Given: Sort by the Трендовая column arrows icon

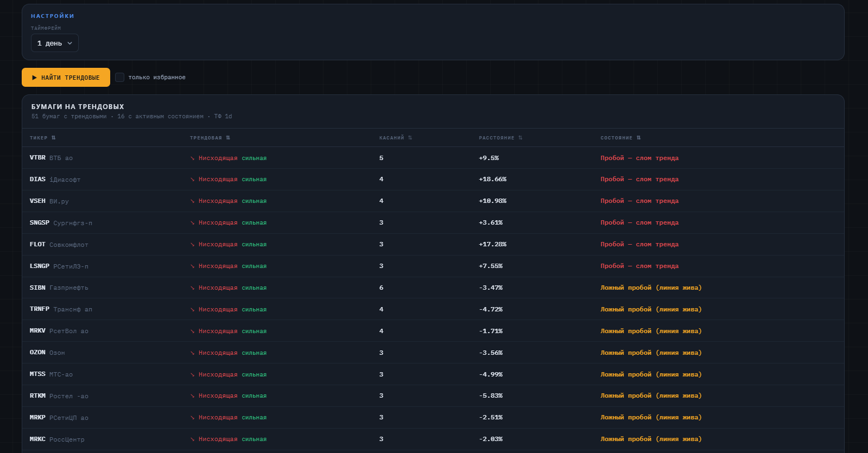Looking at the screenshot, I should 228,138.
